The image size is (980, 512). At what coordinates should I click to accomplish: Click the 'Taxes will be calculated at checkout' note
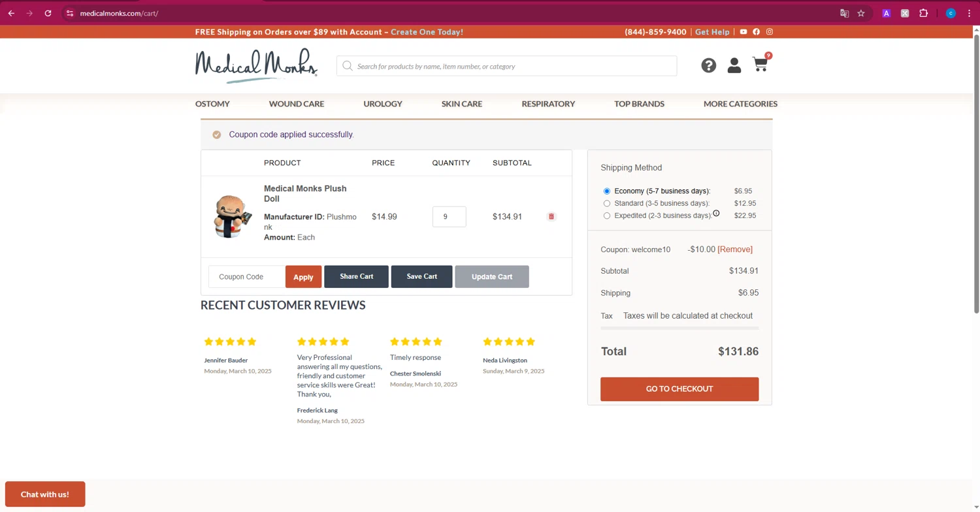pos(688,315)
